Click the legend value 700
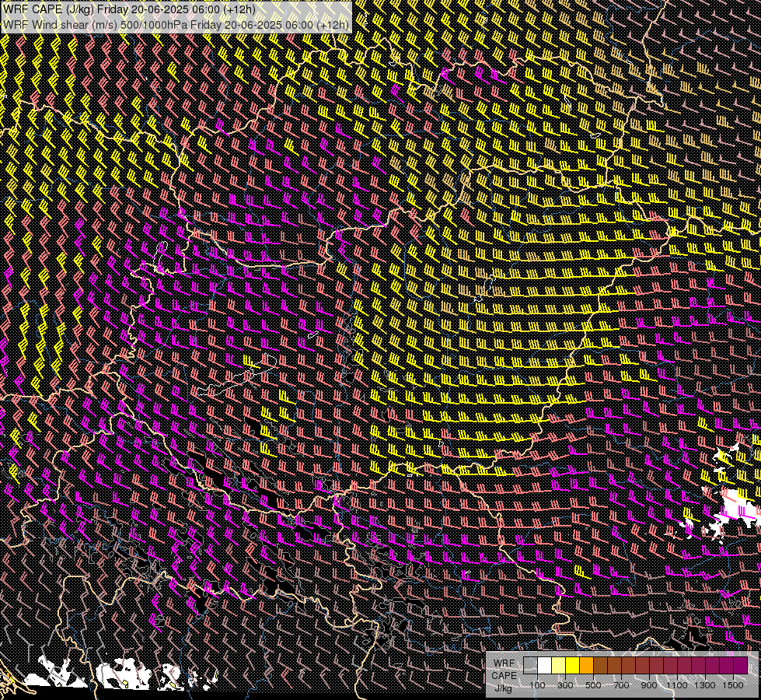 pos(621,685)
